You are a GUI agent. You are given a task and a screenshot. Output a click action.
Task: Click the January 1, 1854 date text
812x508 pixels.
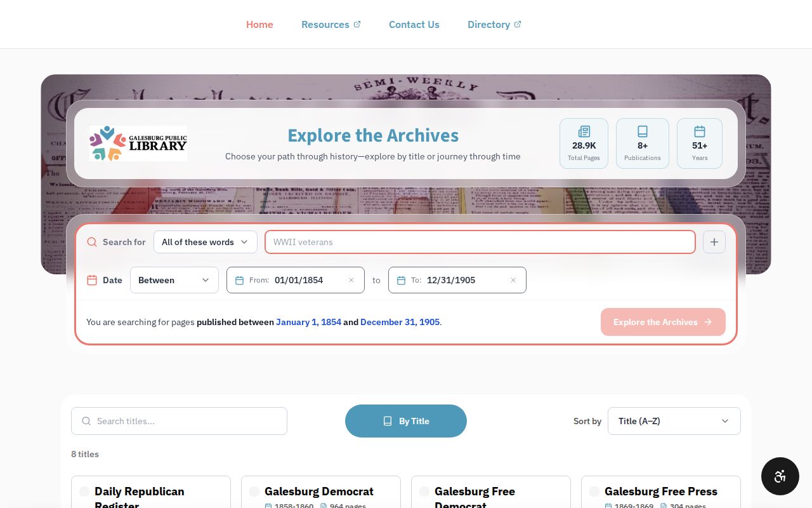(x=308, y=322)
